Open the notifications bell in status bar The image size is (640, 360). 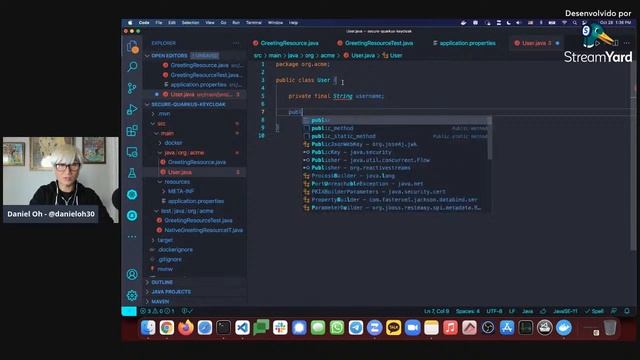tap(627, 311)
